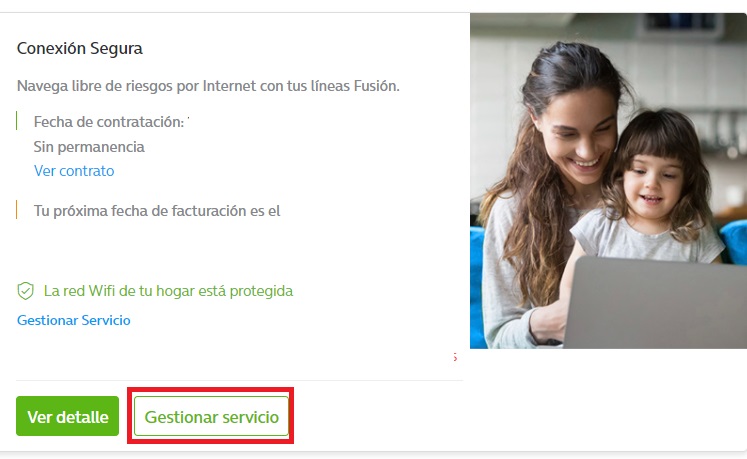The width and height of the screenshot is (747, 459).
Task: Click the outlined Gestionar servicio button
Action: (x=212, y=416)
